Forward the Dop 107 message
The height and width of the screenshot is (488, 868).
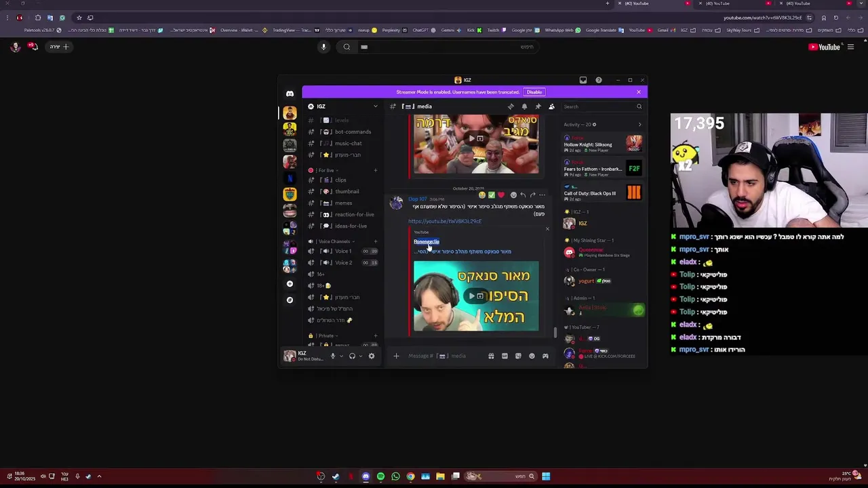pos(532,195)
